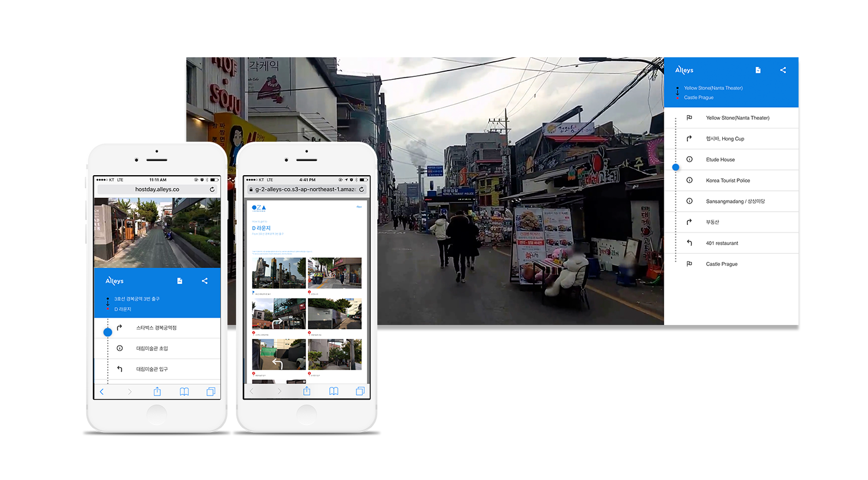Open the document icon in desktop Alleys header
The image size is (868, 480).
pos(758,70)
